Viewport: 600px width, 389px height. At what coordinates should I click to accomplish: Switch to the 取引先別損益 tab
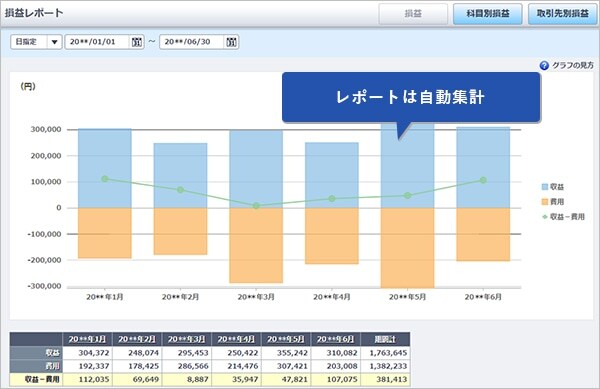pos(562,14)
